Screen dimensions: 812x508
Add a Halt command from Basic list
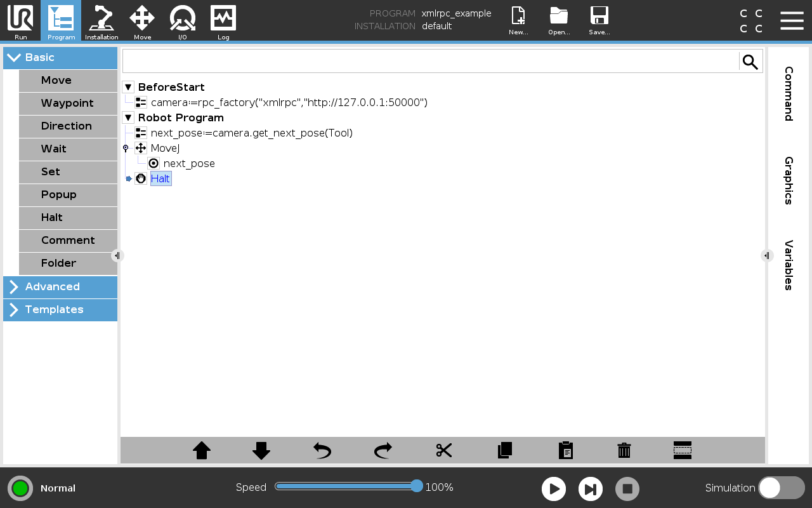pyautogui.click(x=68, y=218)
